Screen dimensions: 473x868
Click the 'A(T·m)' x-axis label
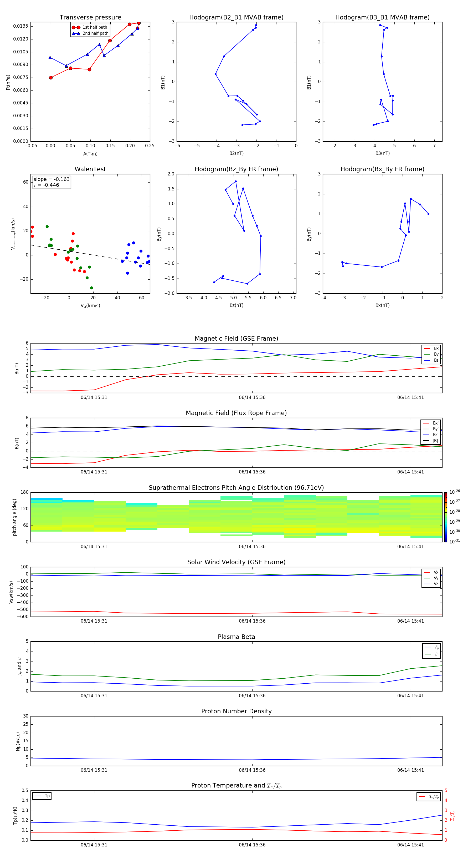coord(90,154)
